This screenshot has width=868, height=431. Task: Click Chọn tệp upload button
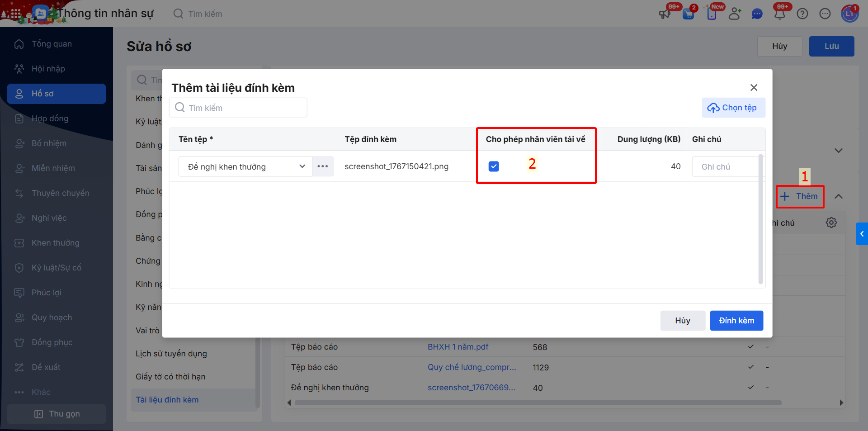[x=733, y=108]
